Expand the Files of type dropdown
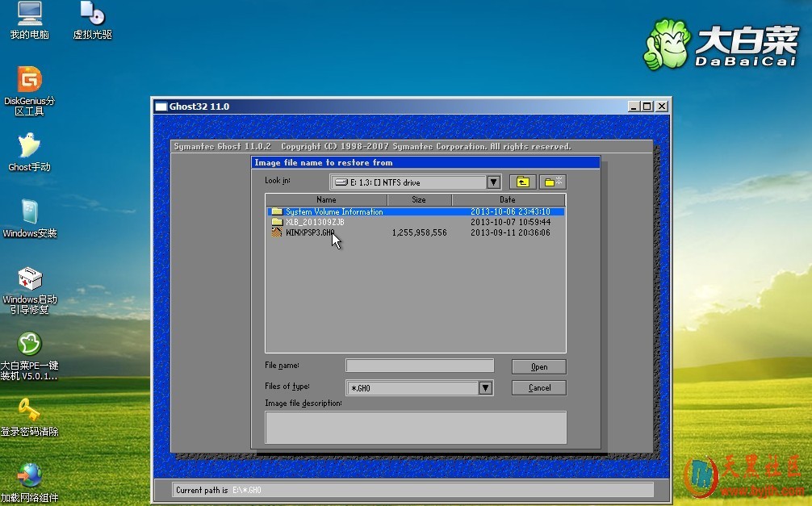 coord(485,388)
